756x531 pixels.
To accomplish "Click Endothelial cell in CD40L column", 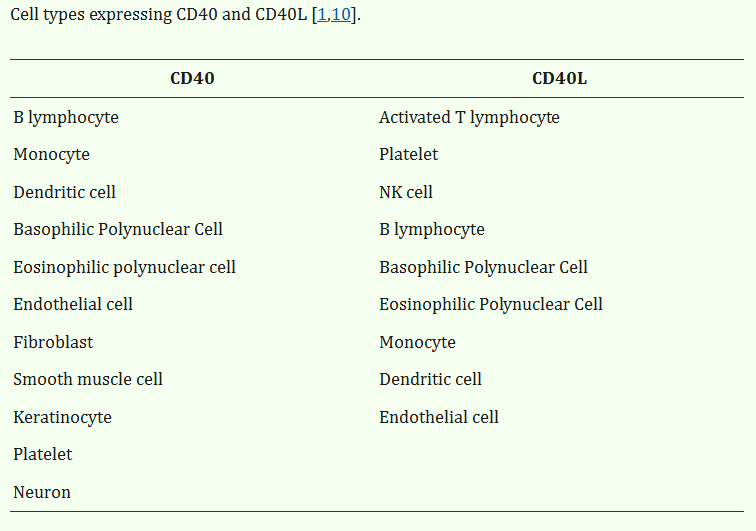I will point(438,417).
